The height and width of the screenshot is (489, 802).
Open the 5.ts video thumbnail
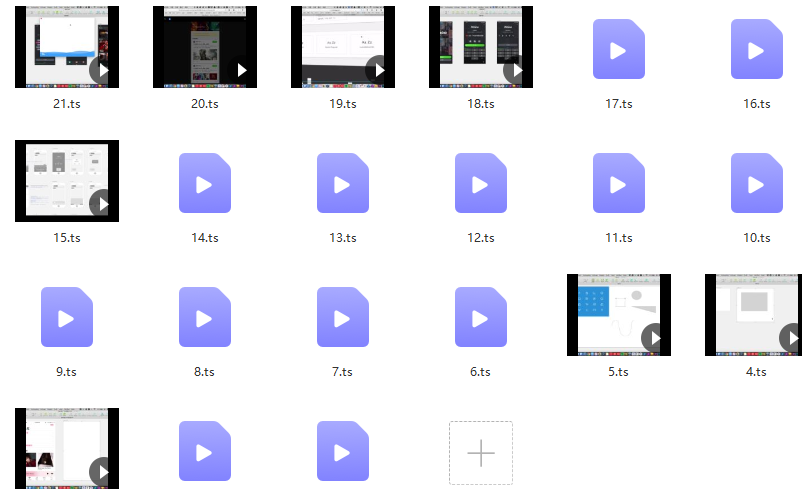click(618, 315)
